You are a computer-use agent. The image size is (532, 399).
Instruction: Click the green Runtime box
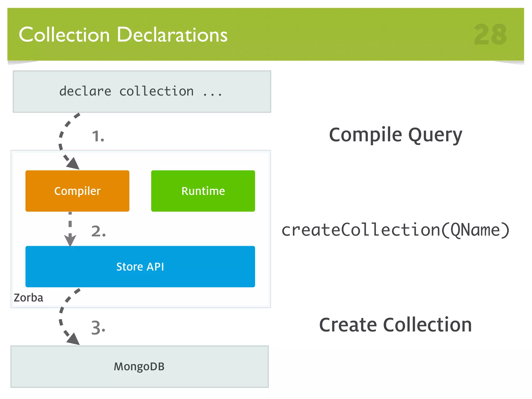[203, 191]
